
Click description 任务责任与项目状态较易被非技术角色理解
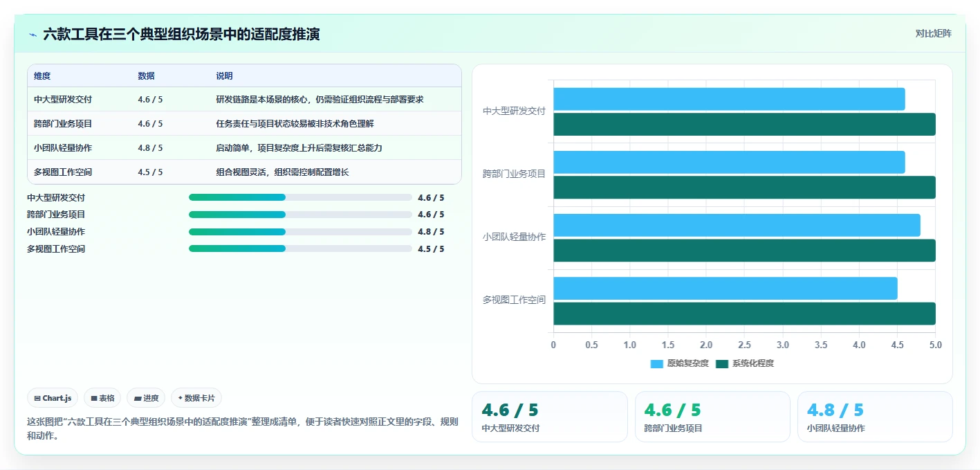coord(295,124)
